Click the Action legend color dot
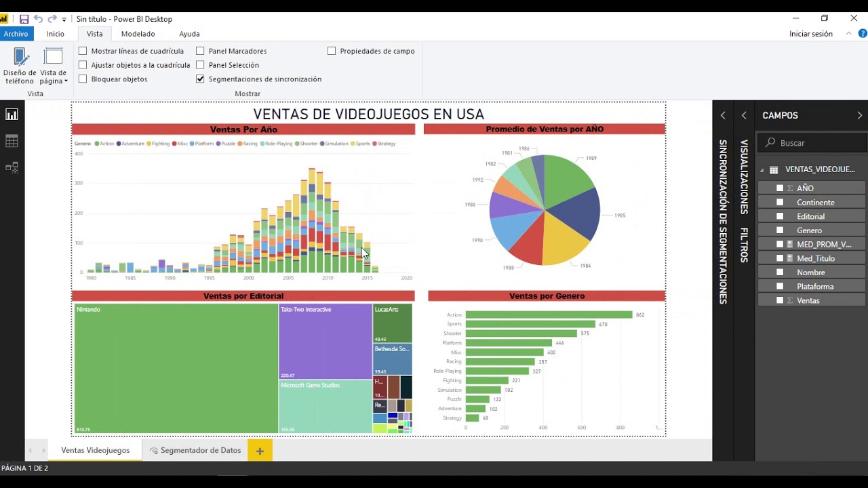 pyautogui.click(x=97, y=144)
